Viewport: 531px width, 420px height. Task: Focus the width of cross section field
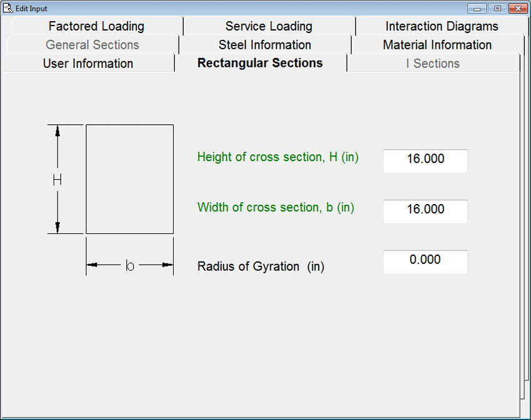(x=425, y=210)
